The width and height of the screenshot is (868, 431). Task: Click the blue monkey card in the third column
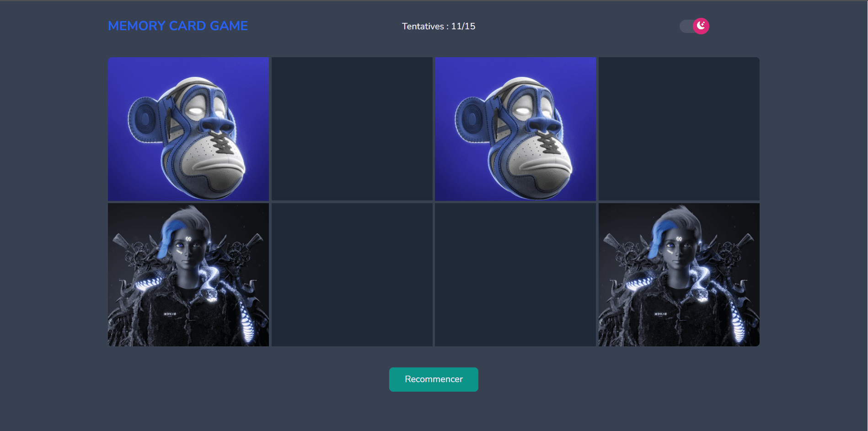[x=515, y=129]
